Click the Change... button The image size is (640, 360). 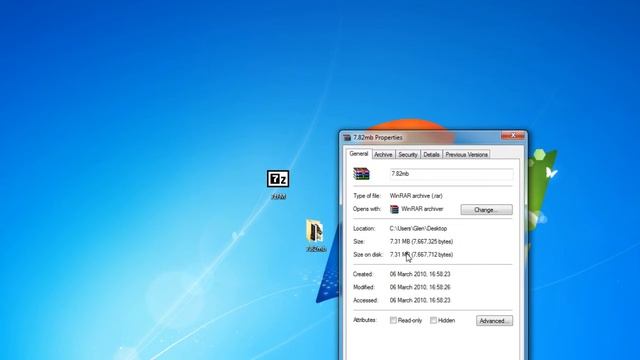click(x=487, y=210)
